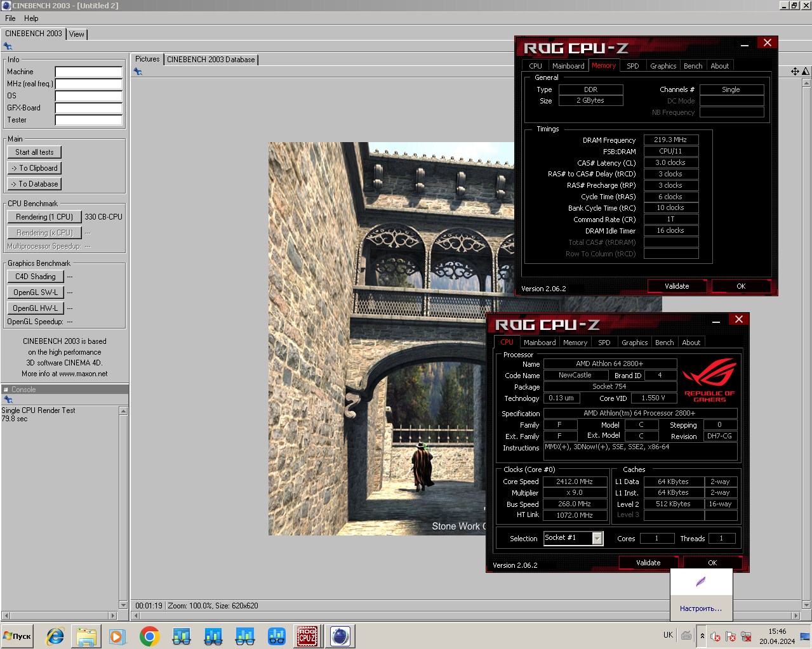Click the To Clipboard button
The width and height of the screenshot is (812, 649).
coord(34,168)
